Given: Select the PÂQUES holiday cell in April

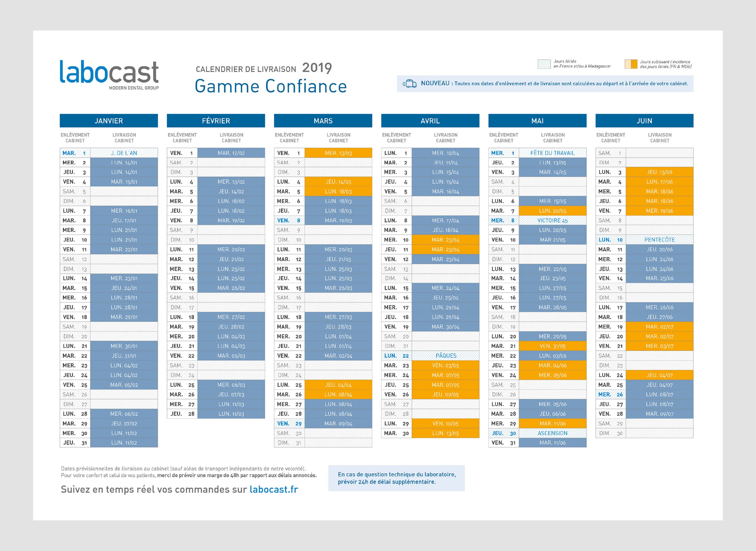Looking at the screenshot, I should pos(445,356).
